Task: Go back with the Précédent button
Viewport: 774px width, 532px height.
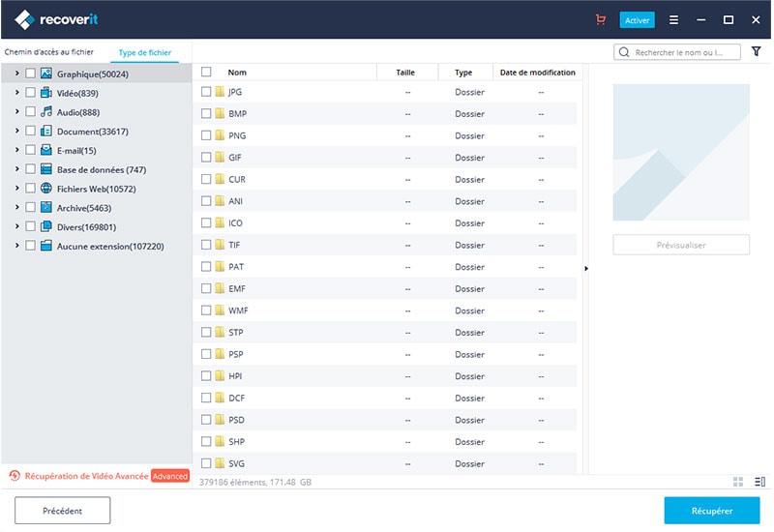Action: [63, 511]
